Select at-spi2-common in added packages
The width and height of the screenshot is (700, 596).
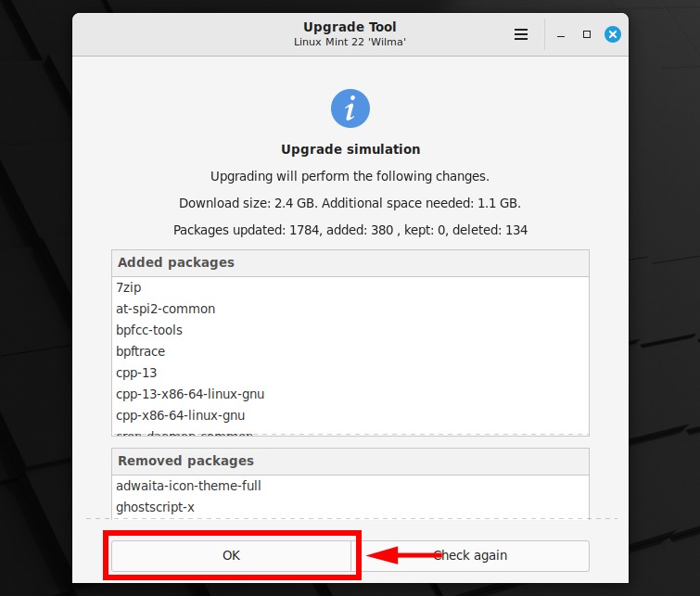(350, 309)
